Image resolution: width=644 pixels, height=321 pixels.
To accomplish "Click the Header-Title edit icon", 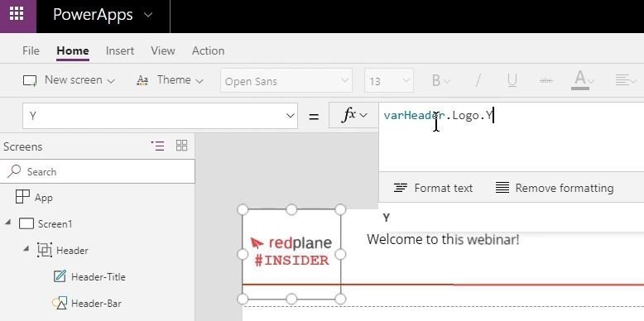I will coord(60,276).
